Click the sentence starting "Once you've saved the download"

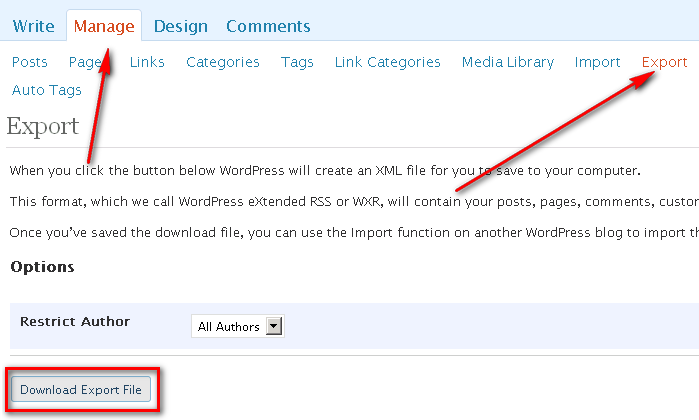354,233
